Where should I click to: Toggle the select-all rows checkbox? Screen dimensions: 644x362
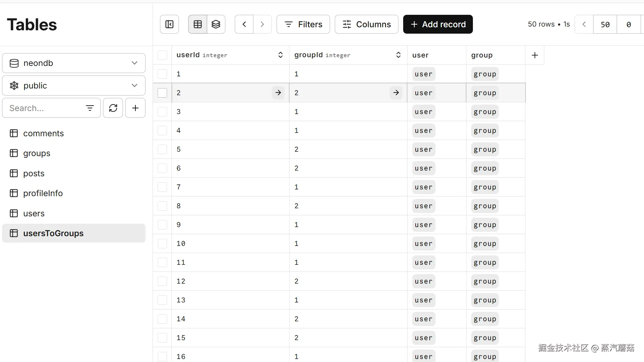coord(162,55)
